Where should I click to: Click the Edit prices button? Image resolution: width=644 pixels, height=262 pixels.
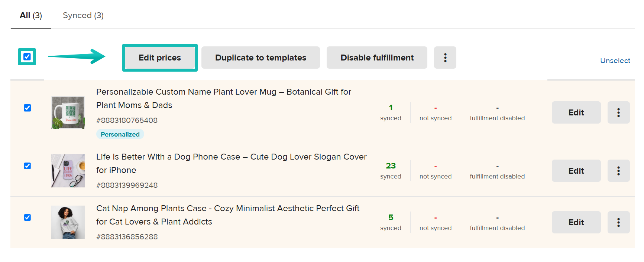click(160, 58)
